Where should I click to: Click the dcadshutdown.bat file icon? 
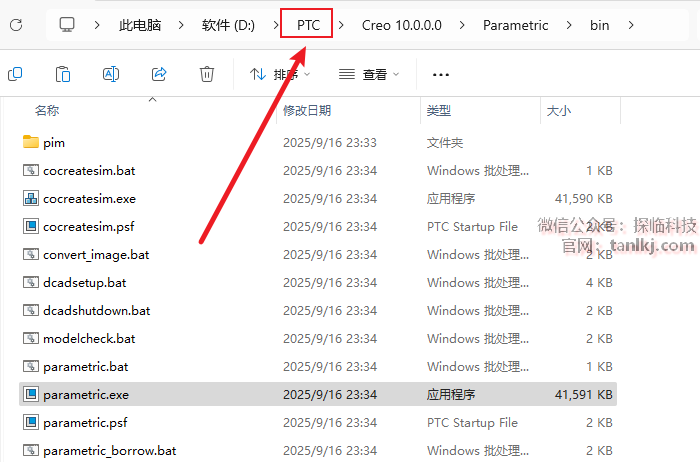31,310
